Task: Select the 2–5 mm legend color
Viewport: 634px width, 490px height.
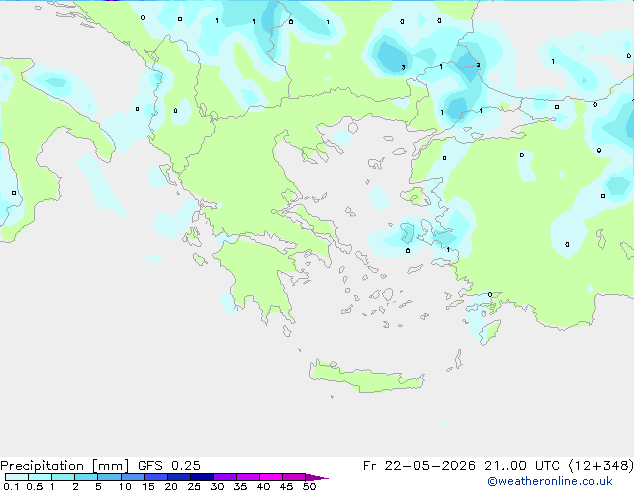Action: coord(86,477)
